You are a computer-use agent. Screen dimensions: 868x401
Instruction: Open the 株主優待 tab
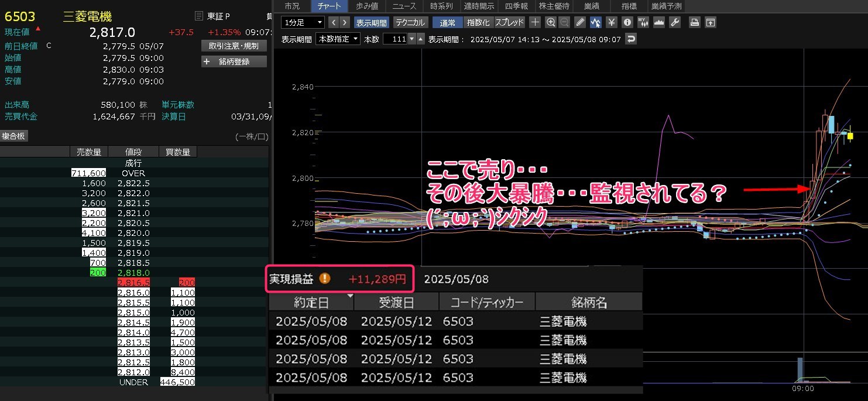click(x=554, y=6)
